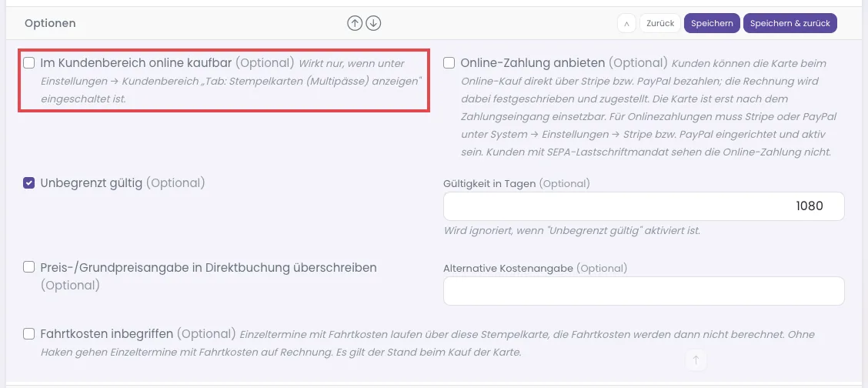This screenshot has width=868, height=388.
Task: Check Preis-/Grundpreisangabe in Direktbuchung überschreiben
Action: coord(28,267)
